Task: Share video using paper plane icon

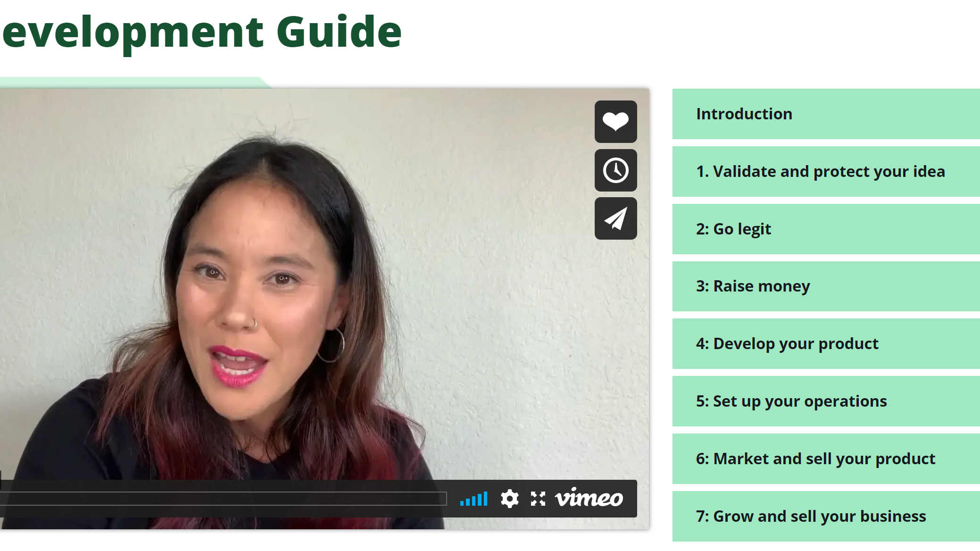Action: [615, 218]
